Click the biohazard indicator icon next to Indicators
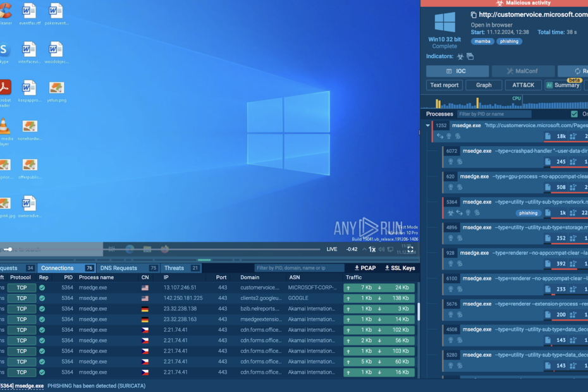 460,57
